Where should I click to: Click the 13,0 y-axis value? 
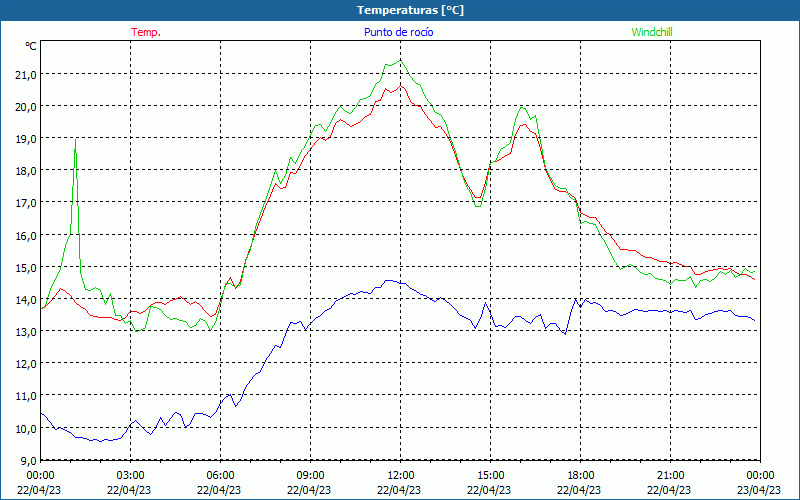[26, 332]
